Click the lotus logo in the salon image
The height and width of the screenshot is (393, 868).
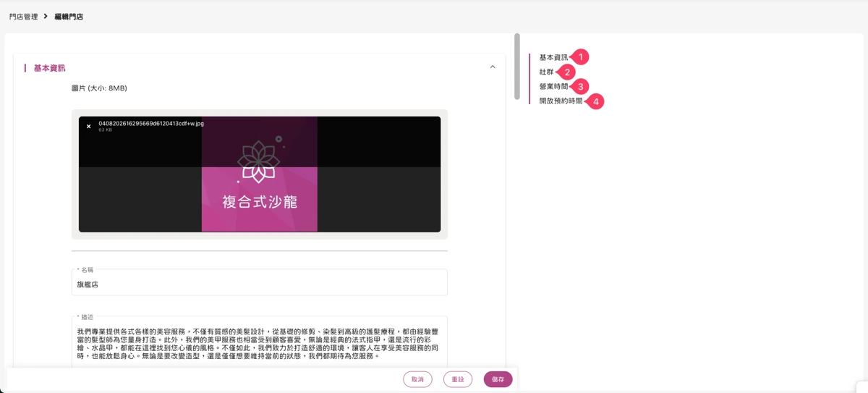pyautogui.click(x=259, y=161)
